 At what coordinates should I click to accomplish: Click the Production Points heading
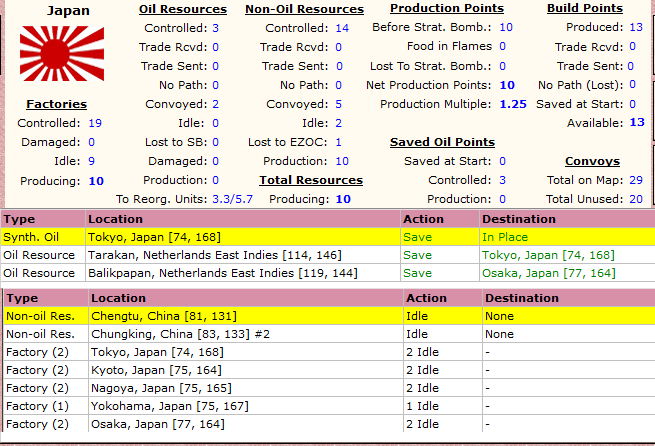pos(447,8)
